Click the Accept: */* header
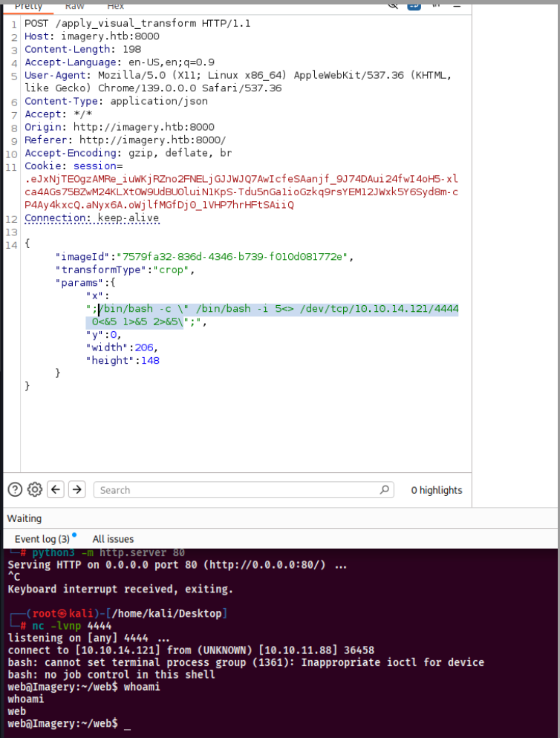This screenshot has height=738, width=560. [59, 114]
